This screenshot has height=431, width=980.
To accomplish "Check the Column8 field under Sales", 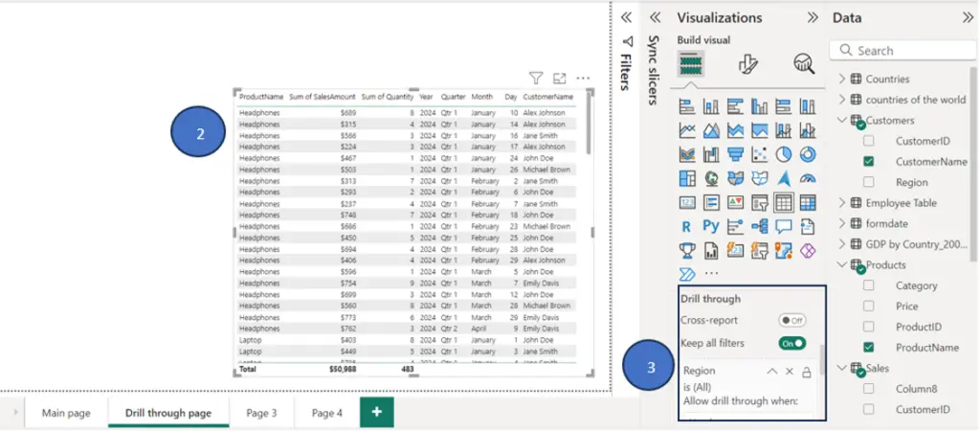I will 869,389.
